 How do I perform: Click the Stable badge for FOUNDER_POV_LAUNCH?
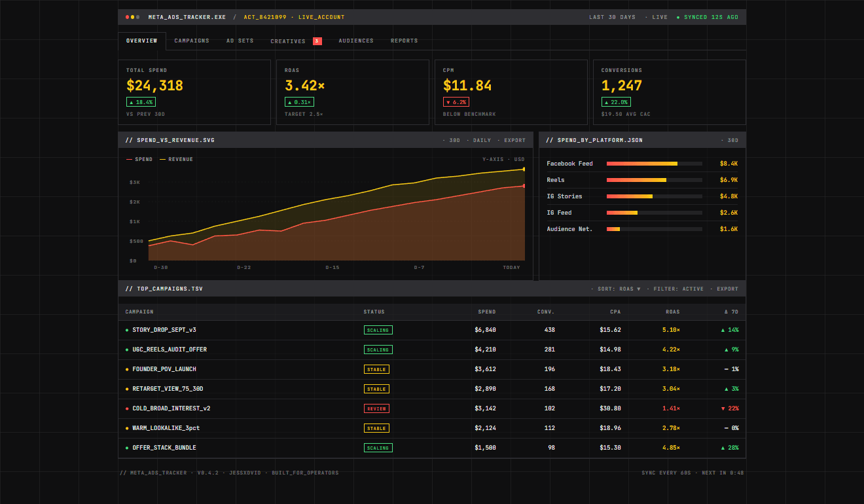click(376, 369)
